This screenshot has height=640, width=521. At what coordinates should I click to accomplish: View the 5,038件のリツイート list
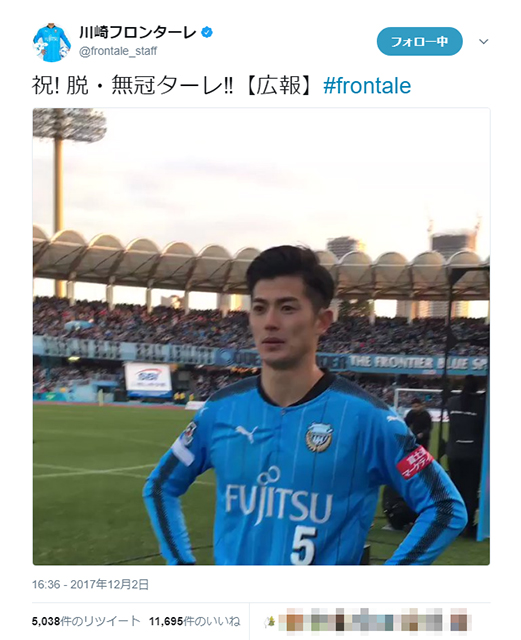[x=86, y=621]
